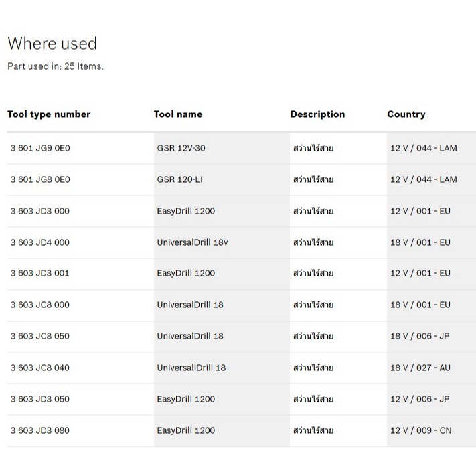Select tool type number 3 601 JG9 0E0

40,148
